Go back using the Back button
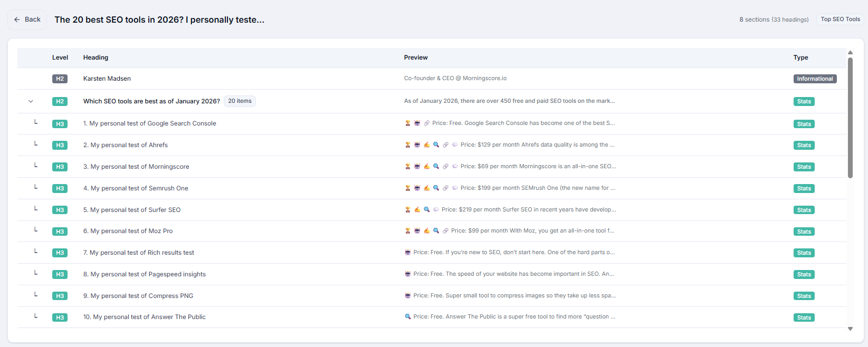Screen dimensions: 868x347 [27, 20]
